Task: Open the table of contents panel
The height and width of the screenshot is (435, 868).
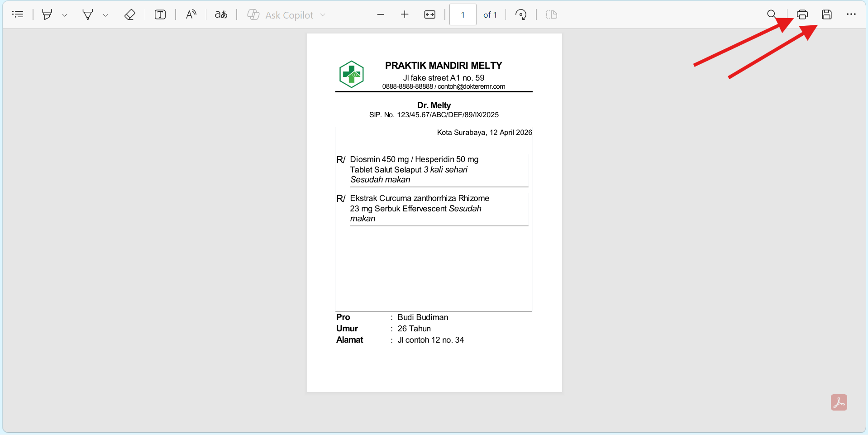Action: [18, 14]
